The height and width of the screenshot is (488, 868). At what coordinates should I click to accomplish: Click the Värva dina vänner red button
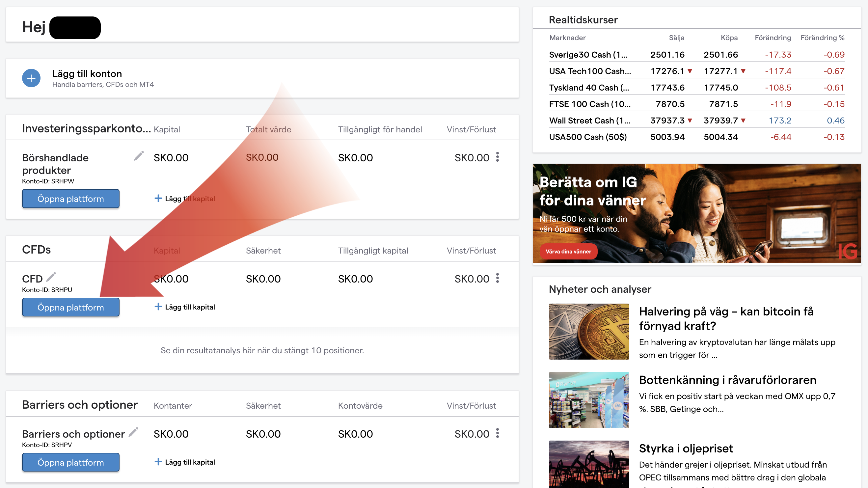click(x=568, y=252)
